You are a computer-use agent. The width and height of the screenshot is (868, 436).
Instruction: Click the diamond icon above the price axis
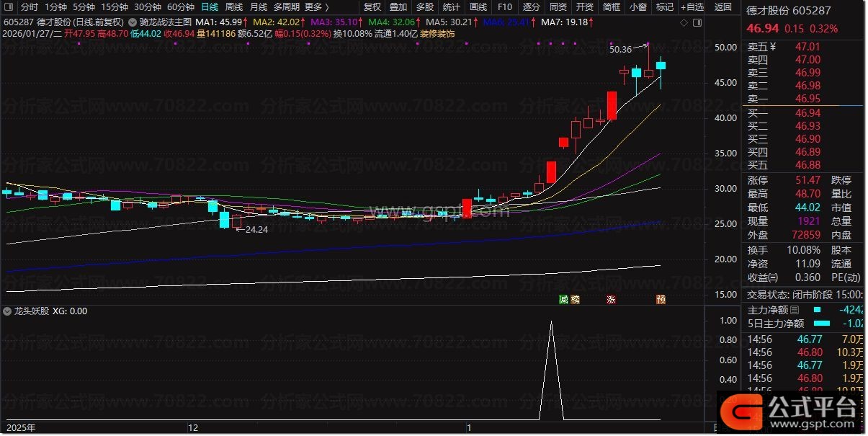point(684,22)
